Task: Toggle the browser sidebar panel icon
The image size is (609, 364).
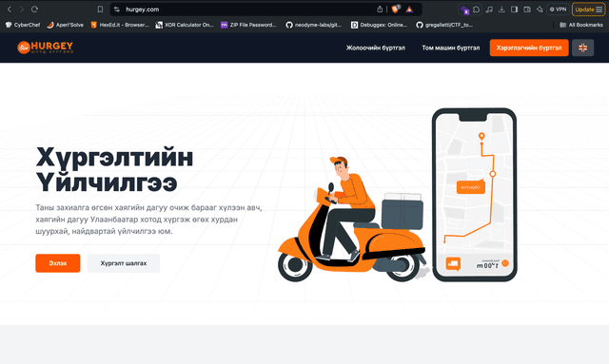Action: (514, 10)
